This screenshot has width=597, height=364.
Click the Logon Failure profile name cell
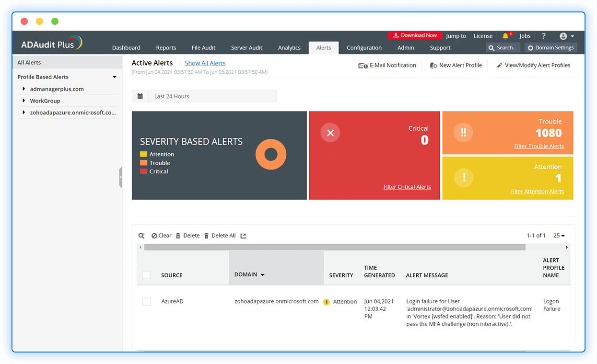551,305
